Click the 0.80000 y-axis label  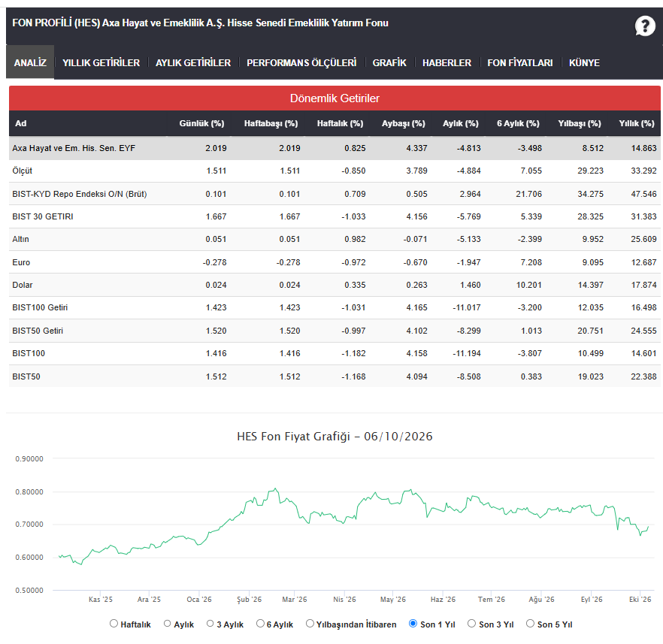[29, 492]
